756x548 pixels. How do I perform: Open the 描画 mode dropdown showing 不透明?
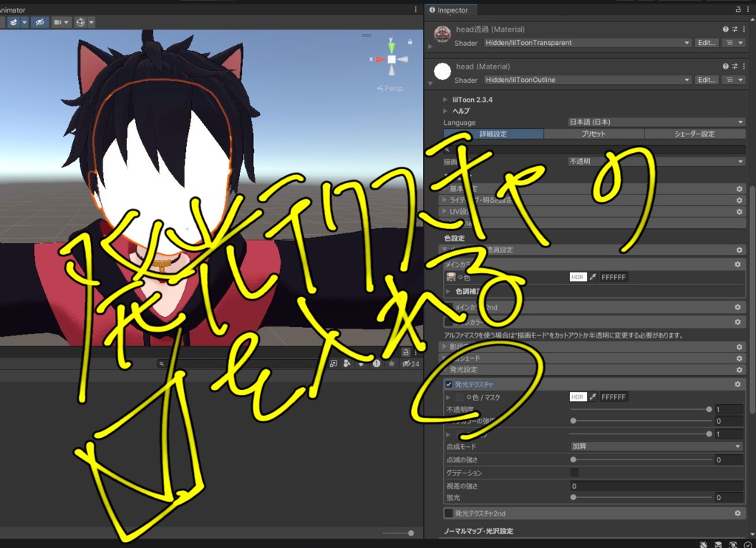[656, 162]
